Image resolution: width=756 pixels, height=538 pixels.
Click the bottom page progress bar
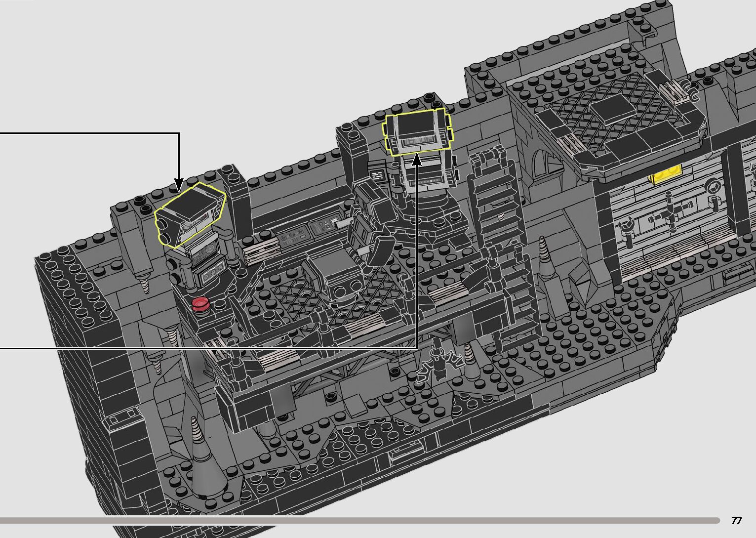click(x=359, y=520)
